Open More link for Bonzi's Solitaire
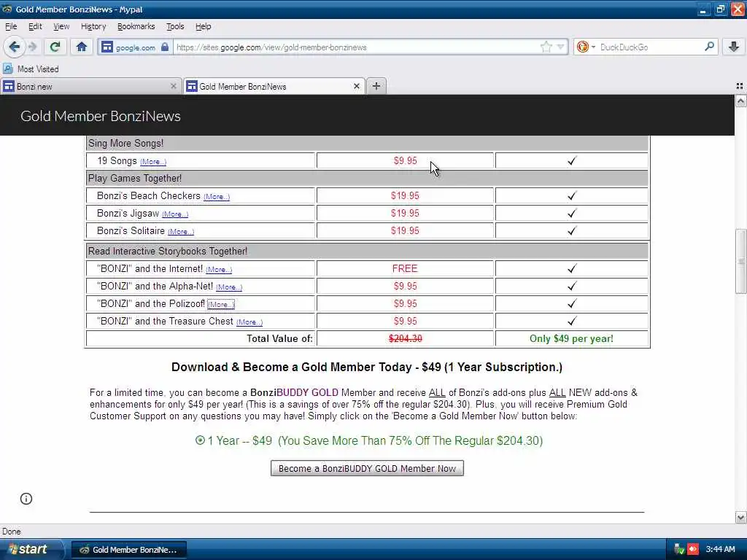The height and width of the screenshot is (560, 747). point(181,232)
